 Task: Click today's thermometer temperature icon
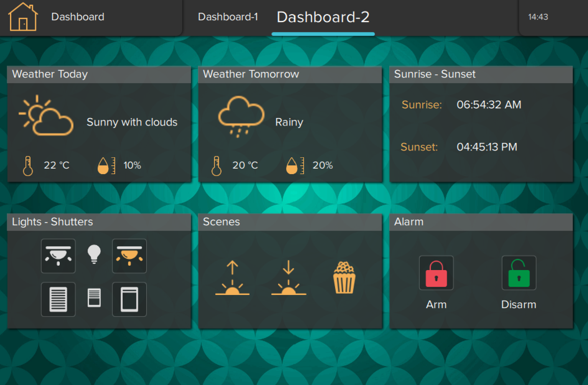tap(28, 166)
